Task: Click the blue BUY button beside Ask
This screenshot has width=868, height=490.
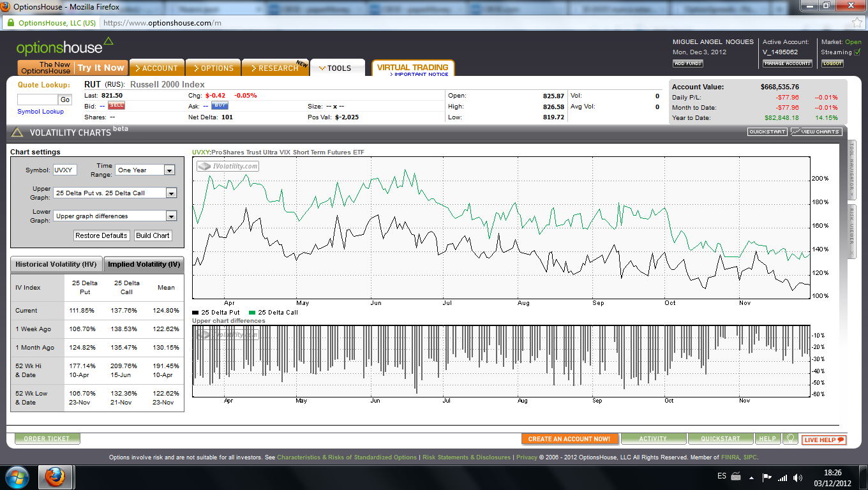Action: click(x=219, y=105)
